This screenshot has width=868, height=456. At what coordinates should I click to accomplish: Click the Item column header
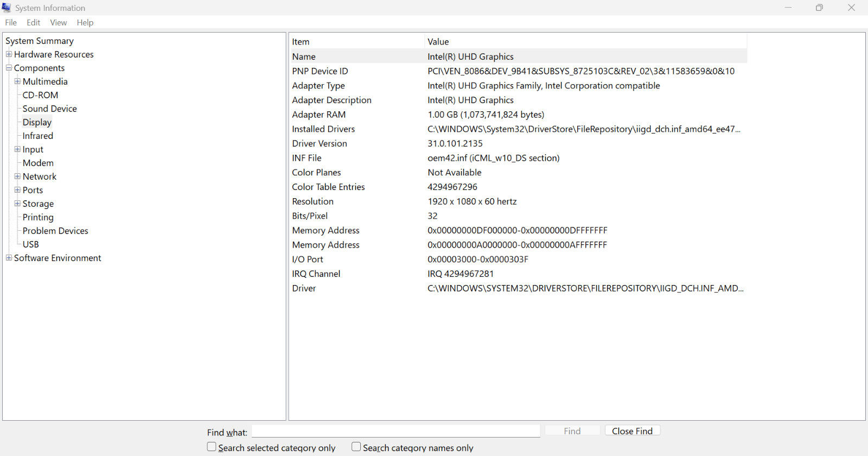tap(357, 42)
